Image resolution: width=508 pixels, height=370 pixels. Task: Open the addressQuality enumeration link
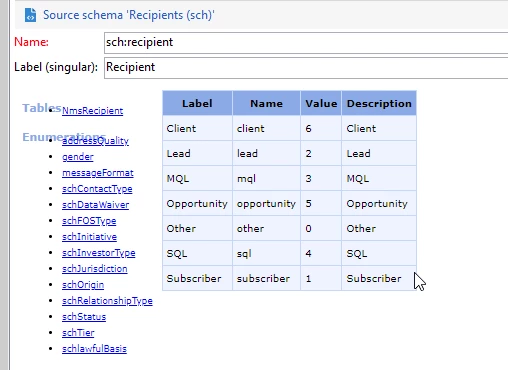95,141
